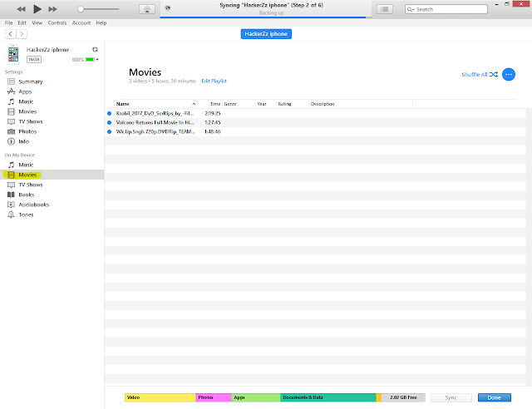Click the Done button
The width and height of the screenshot is (532, 409).
click(495, 397)
